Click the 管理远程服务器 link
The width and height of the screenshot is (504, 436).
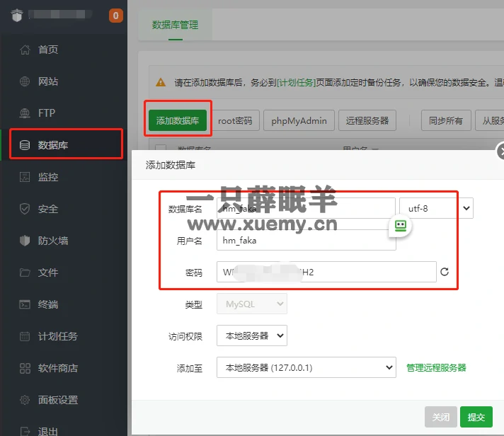[436, 367]
